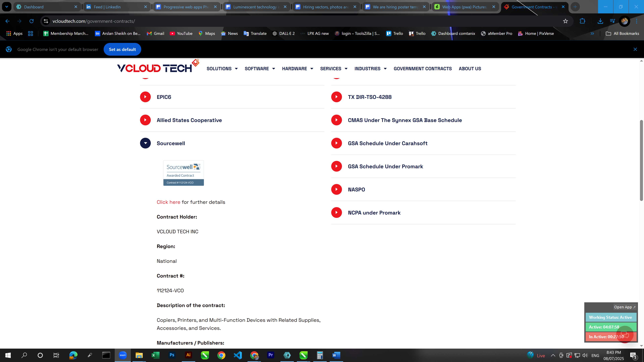Open the Chrome extensions puzzle icon

coord(582,21)
